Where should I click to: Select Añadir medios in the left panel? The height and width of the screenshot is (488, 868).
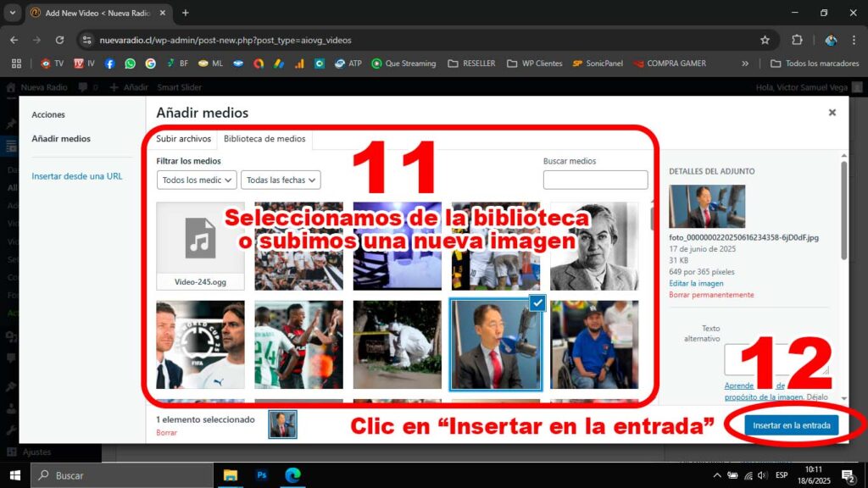pyautogui.click(x=61, y=139)
